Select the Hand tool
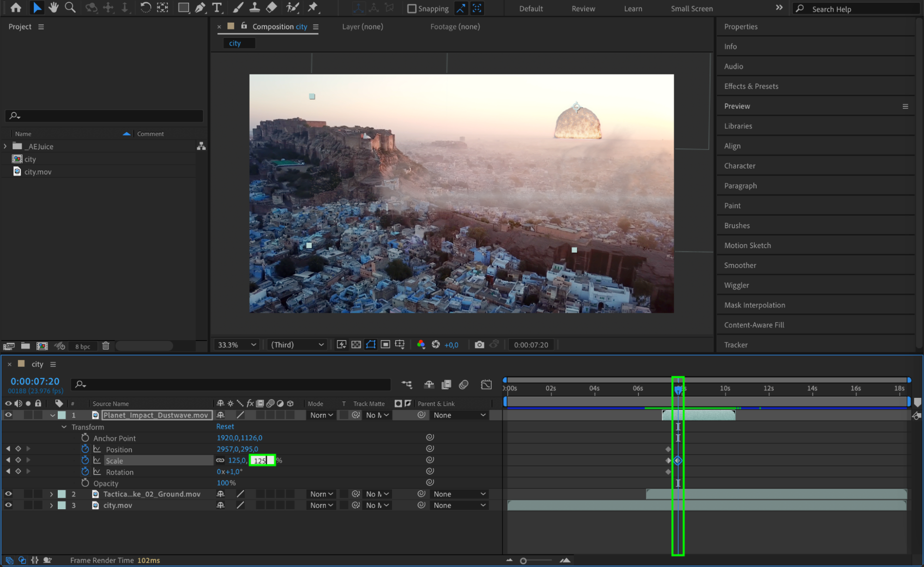 coord(54,7)
